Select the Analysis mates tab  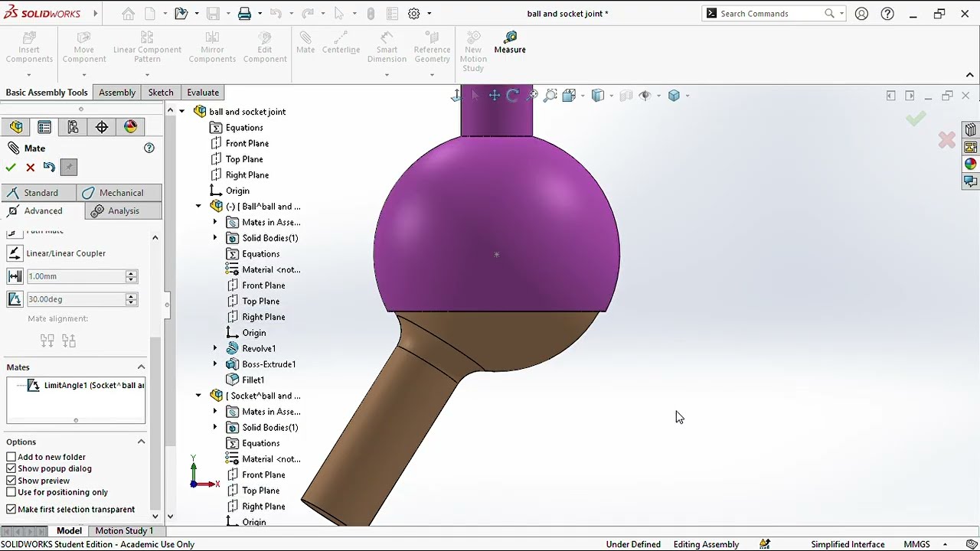click(124, 211)
